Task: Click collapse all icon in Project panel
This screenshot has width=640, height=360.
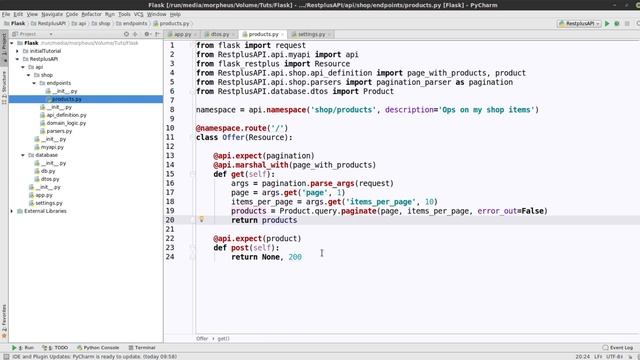Action: point(136,34)
